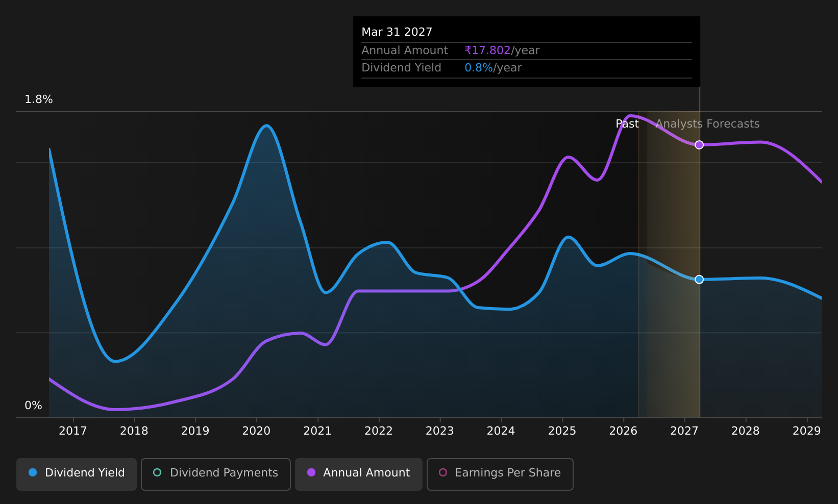This screenshot has width=838, height=504.
Task: Click the tooltip's Annual Amount row label
Action: point(405,51)
